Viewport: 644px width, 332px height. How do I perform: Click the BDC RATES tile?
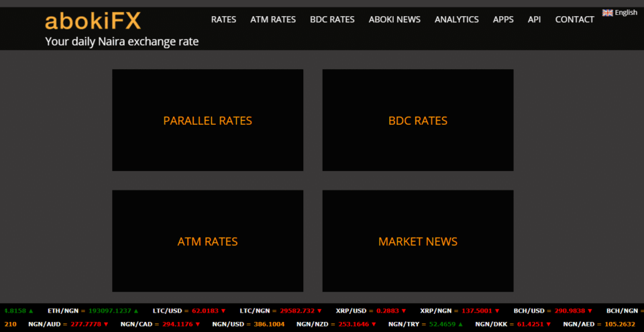pyautogui.click(x=417, y=121)
